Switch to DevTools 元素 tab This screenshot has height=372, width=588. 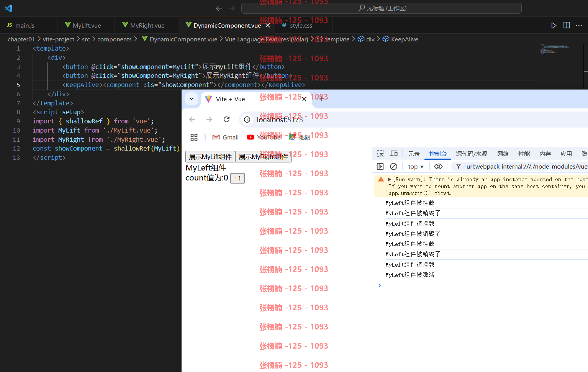[x=414, y=154]
